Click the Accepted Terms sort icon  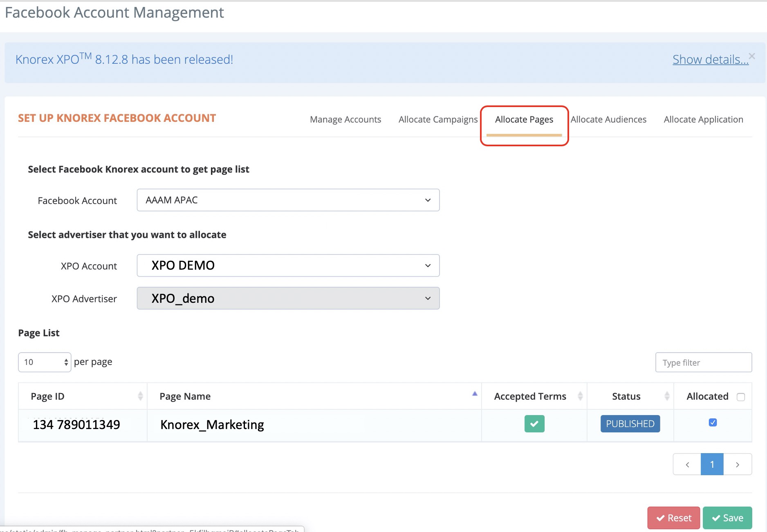[x=580, y=396]
